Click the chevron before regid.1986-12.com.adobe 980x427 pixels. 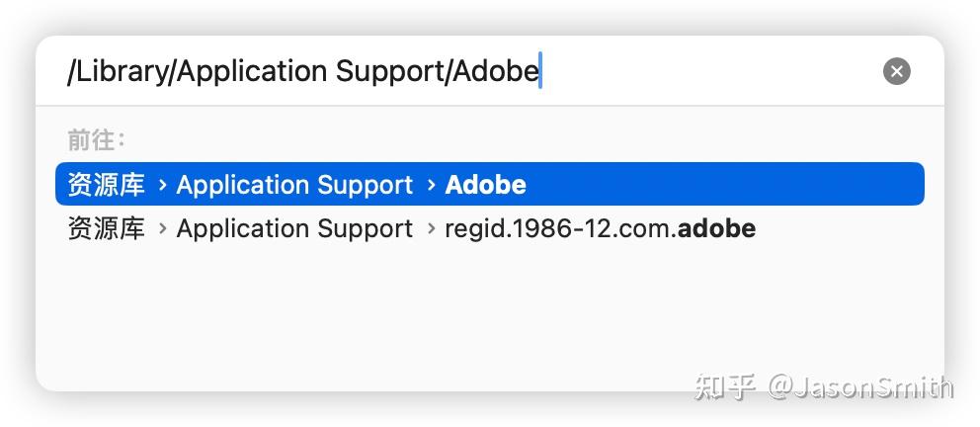click(430, 229)
